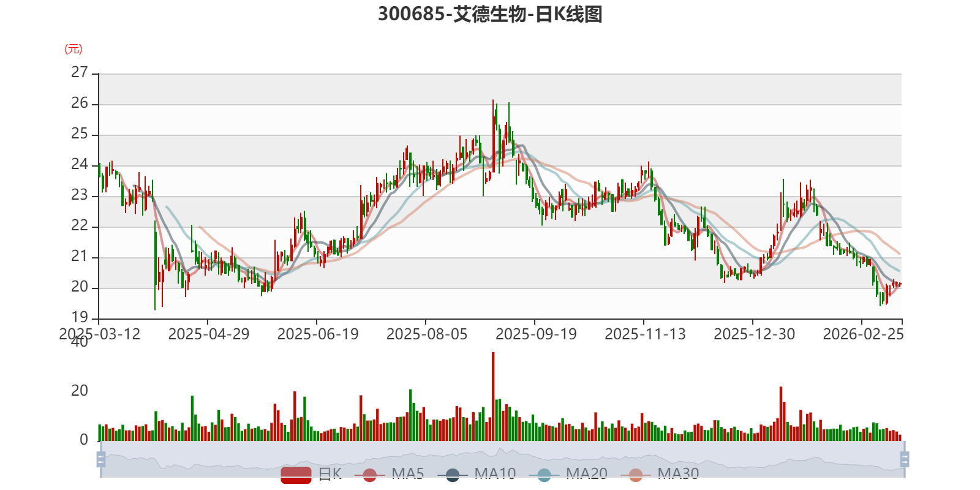Click the right data zoom slider handle
Image resolution: width=980 pixels, height=490 pixels.
point(904,459)
